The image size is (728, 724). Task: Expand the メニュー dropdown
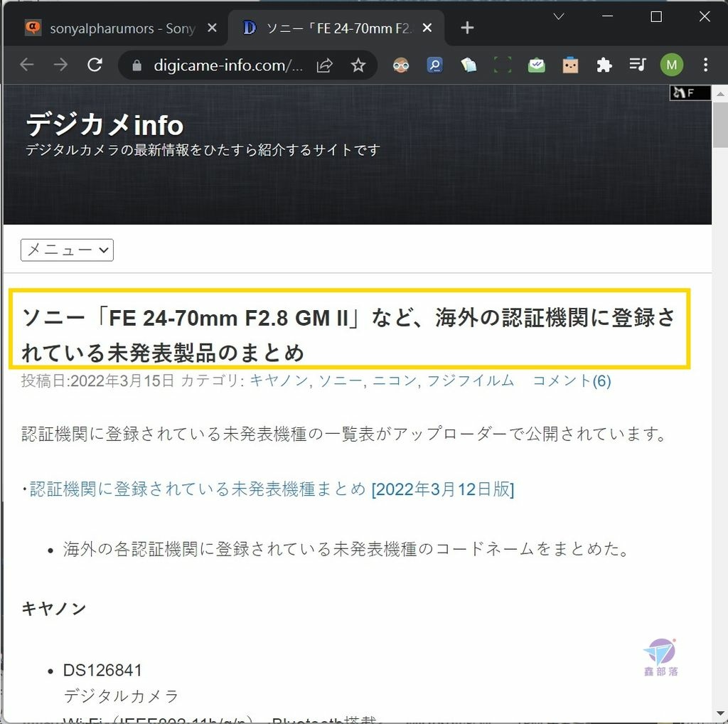click(x=67, y=250)
